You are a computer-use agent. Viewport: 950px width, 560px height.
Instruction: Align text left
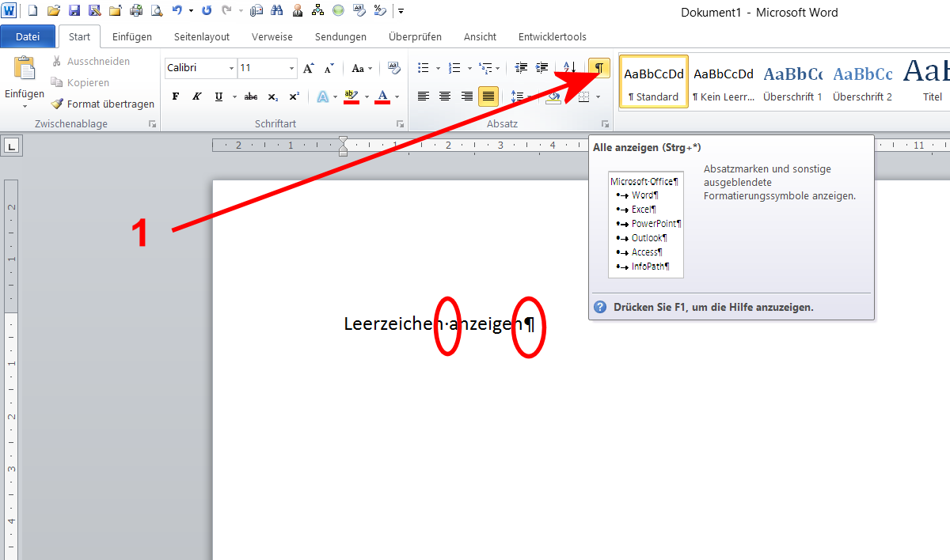click(424, 96)
